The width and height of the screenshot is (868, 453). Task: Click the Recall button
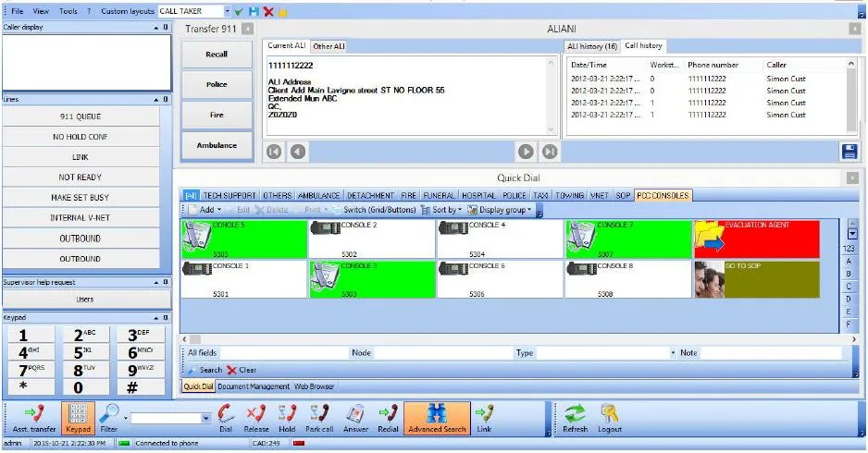(217, 55)
